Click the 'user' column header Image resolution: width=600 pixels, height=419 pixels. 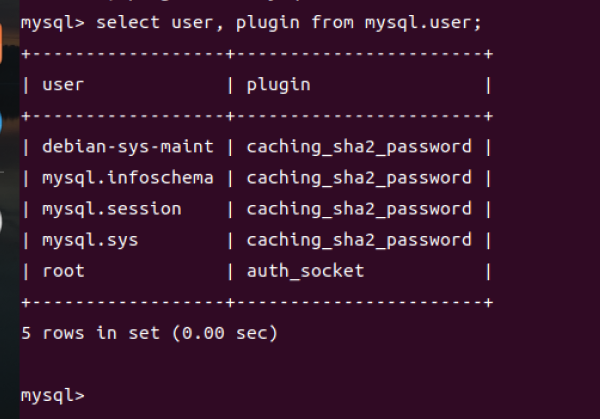62,85
